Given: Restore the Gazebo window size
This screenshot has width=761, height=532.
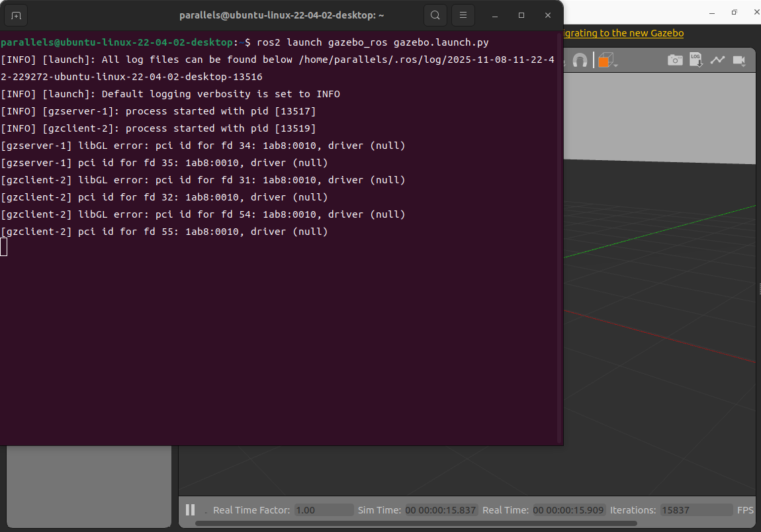Looking at the screenshot, I should click(x=734, y=12).
